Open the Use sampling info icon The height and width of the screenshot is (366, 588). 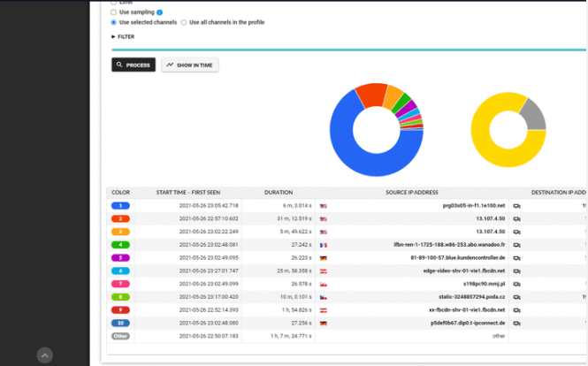pyautogui.click(x=160, y=12)
